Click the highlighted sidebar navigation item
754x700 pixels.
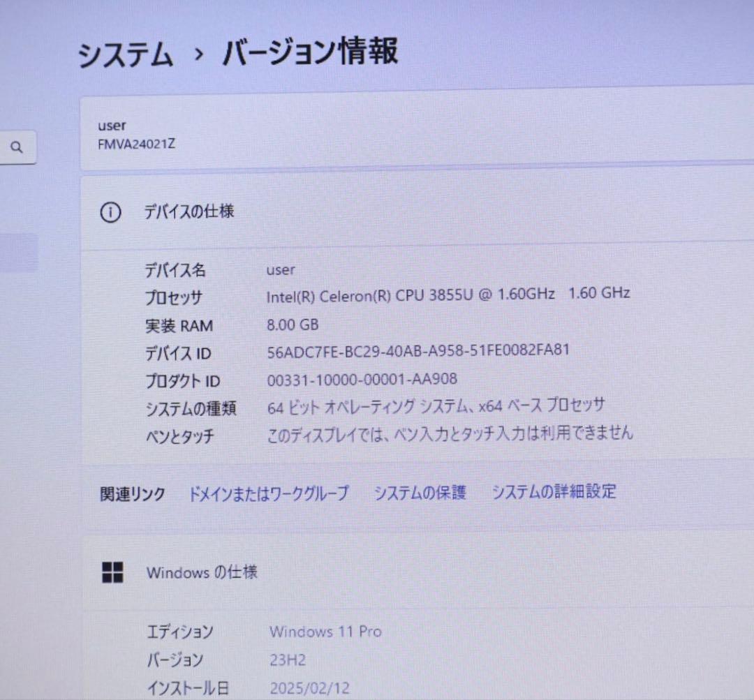[18, 253]
